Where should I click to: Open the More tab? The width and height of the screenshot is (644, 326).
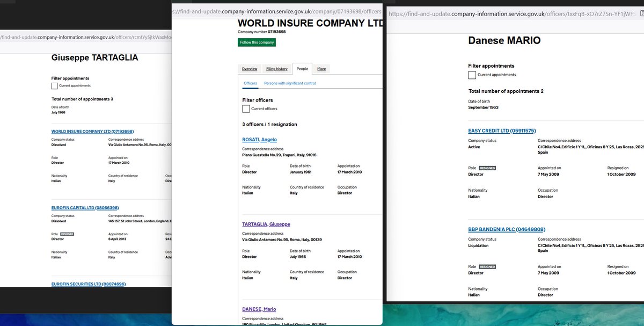(x=321, y=69)
